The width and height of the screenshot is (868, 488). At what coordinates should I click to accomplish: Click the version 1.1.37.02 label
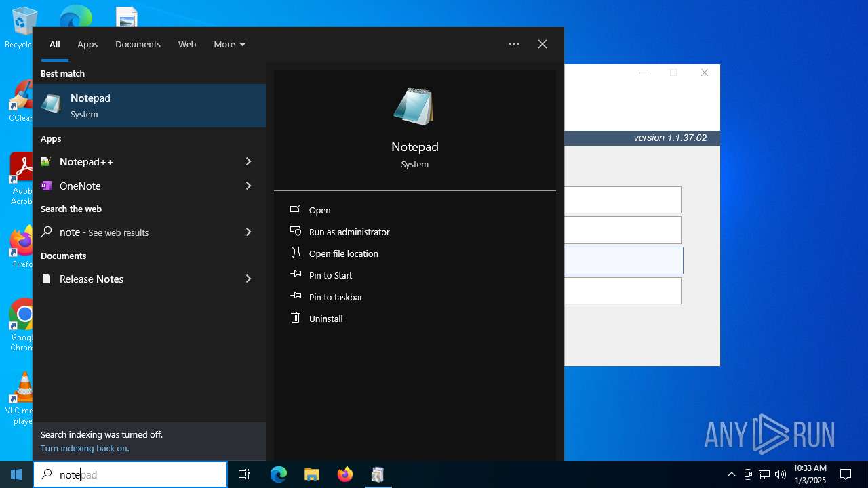pos(670,138)
